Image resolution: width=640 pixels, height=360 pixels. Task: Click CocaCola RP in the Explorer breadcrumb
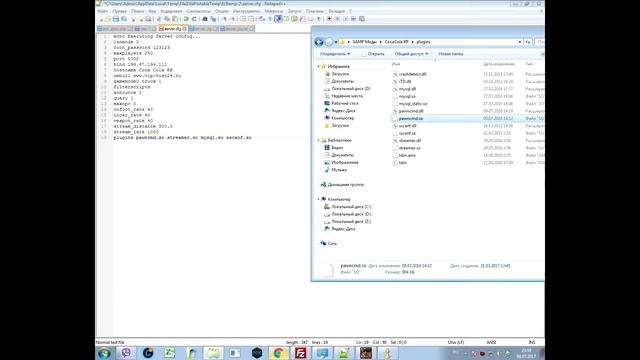396,42
